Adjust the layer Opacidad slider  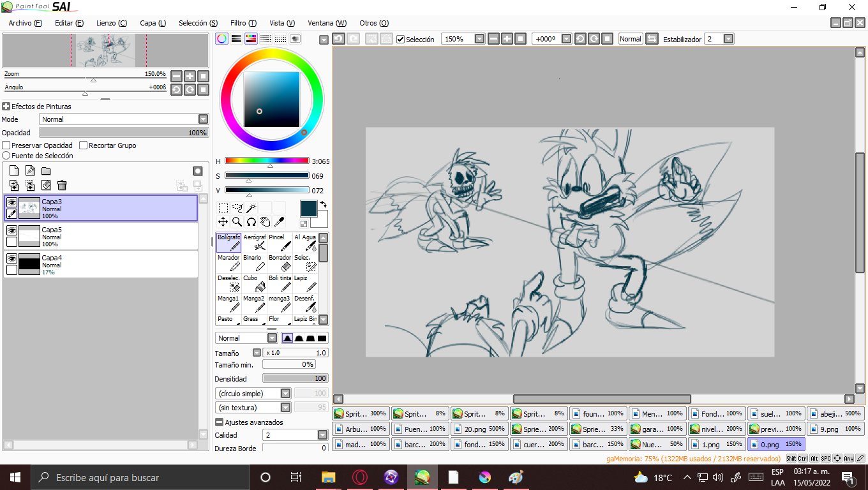click(124, 133)
